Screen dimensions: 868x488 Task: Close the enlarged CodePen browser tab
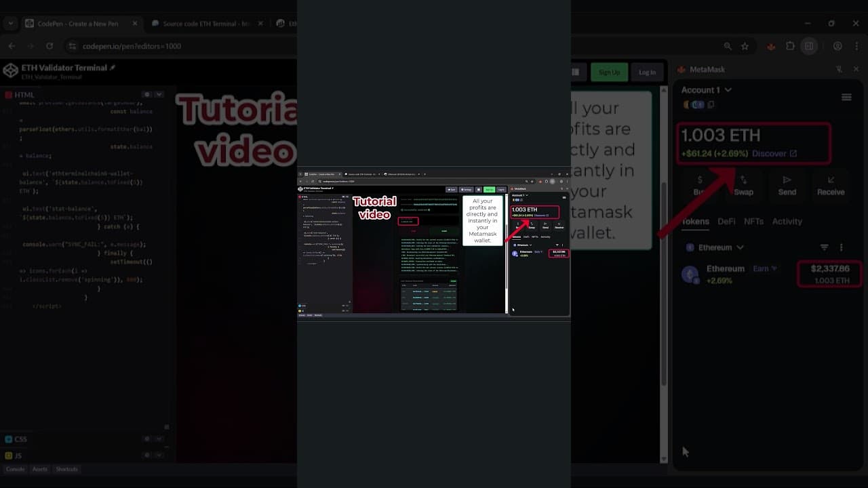(x=134, y=24)
